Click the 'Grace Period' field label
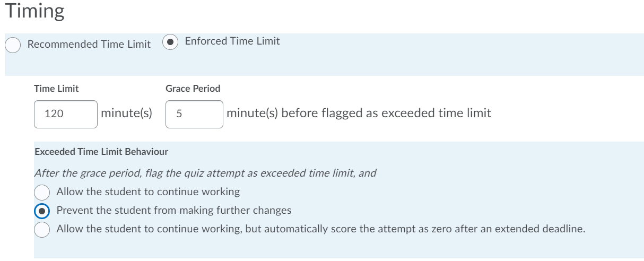 click(193, 89)
